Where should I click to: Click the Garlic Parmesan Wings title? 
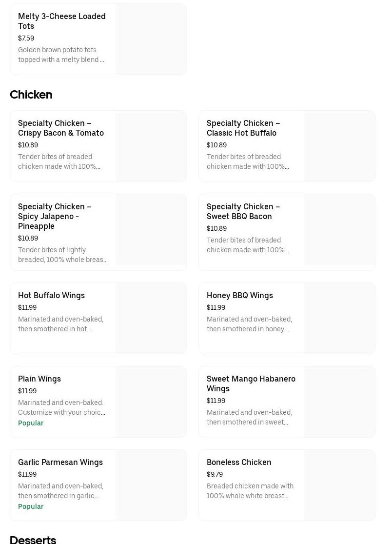tap(60, 462)
